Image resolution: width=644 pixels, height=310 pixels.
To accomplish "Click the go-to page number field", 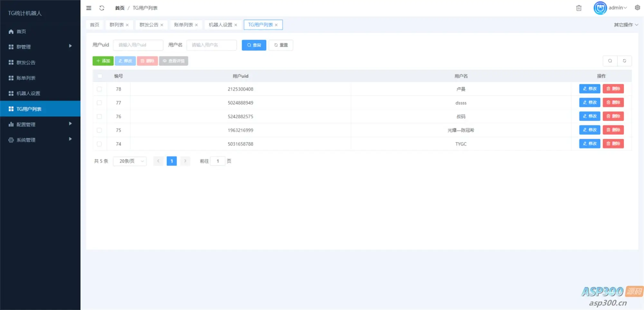I will pos(218,161).
